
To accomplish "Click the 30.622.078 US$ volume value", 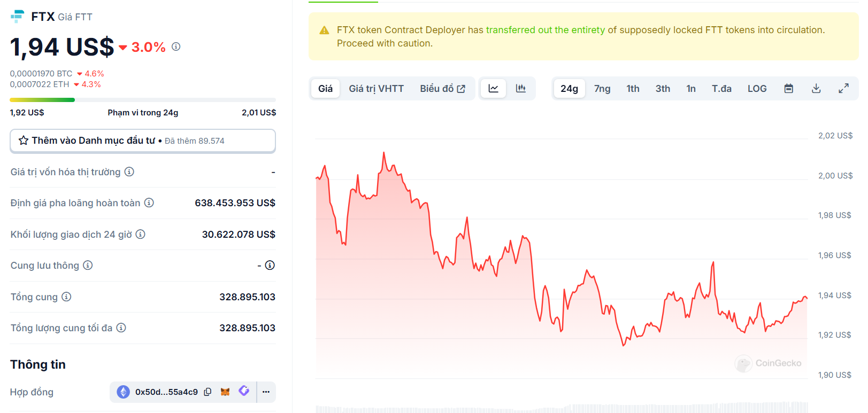I will pos(239,234).
